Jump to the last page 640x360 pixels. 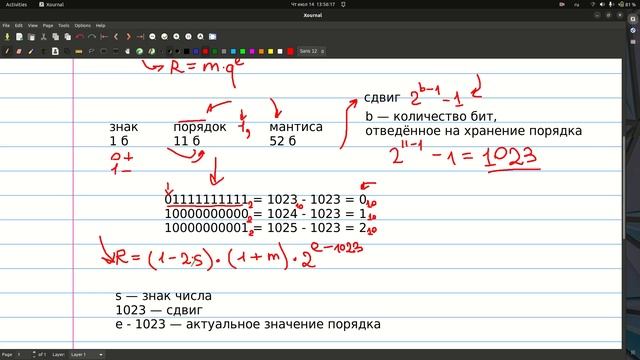click(140, 37)
